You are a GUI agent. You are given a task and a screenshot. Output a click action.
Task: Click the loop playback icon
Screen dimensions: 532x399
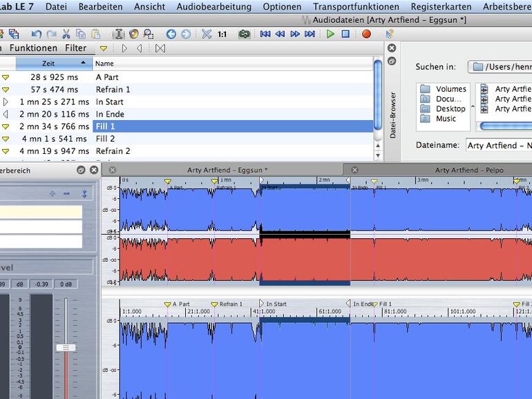pos(244,34)
